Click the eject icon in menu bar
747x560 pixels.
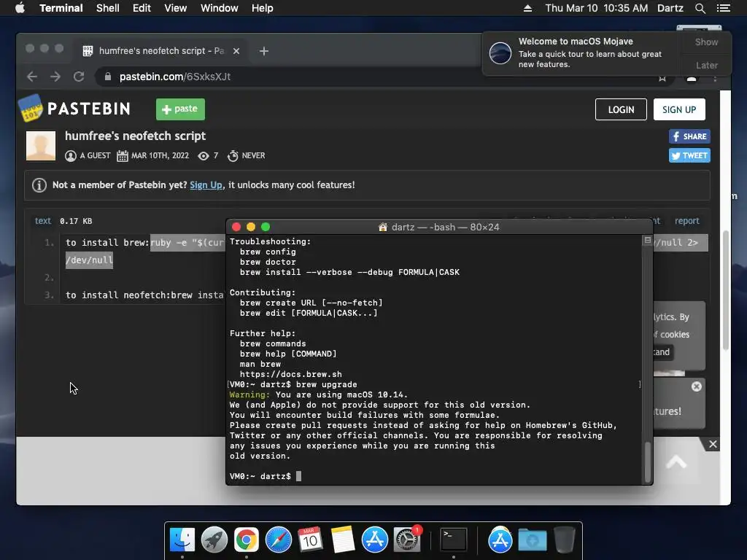click(527, 8)
